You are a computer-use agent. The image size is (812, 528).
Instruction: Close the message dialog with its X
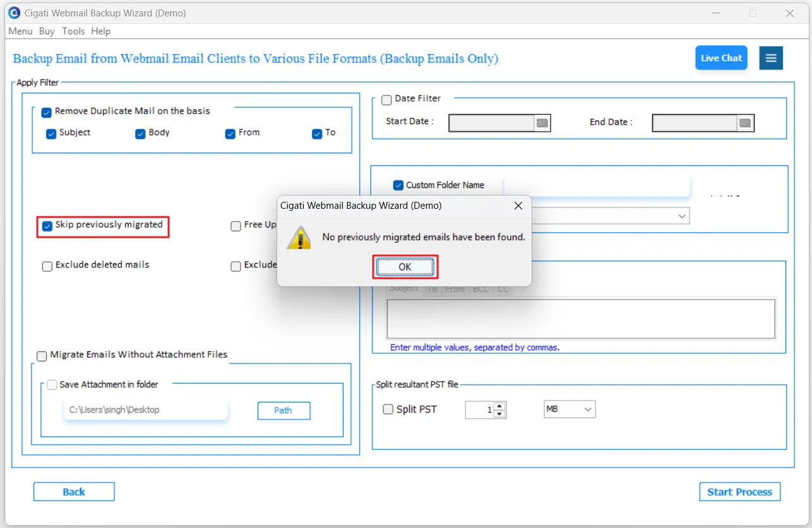(x=518, y=206)
